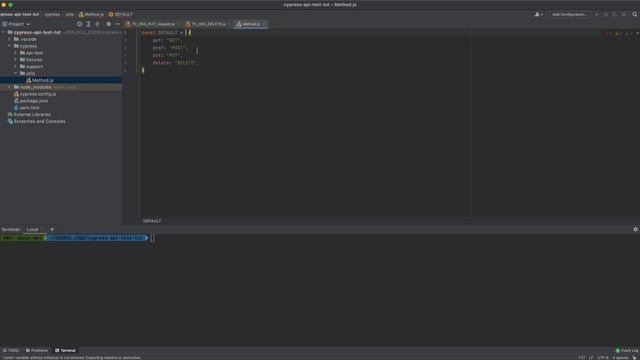The width and height of the screenshot is (640, 360).
Task: Click the Collapse All icon in Project toolbar
Action: pyautogui.click(x=97, y=24)
